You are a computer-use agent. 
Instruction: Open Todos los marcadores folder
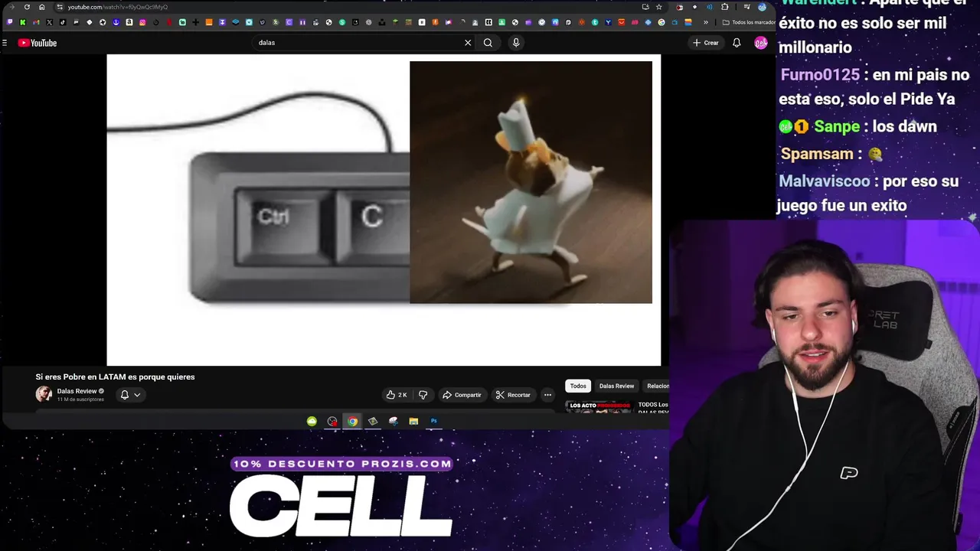pyautogui.click(x=749, y=22)
